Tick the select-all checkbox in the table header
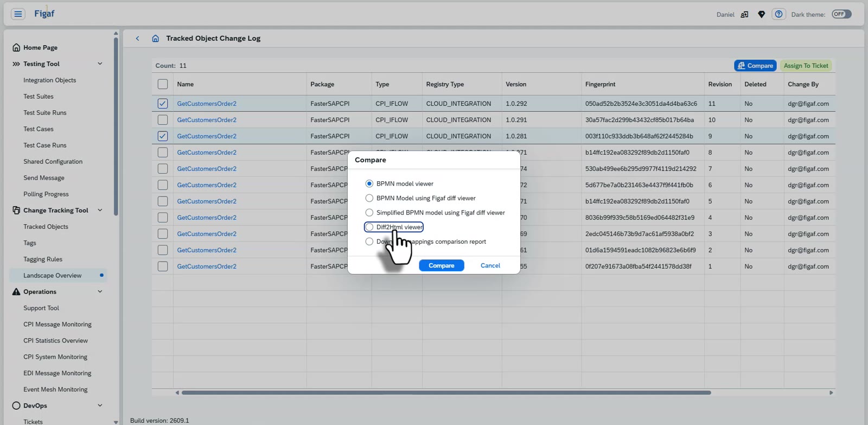This screenshot has height=425, width=868. tap(163, 84)
